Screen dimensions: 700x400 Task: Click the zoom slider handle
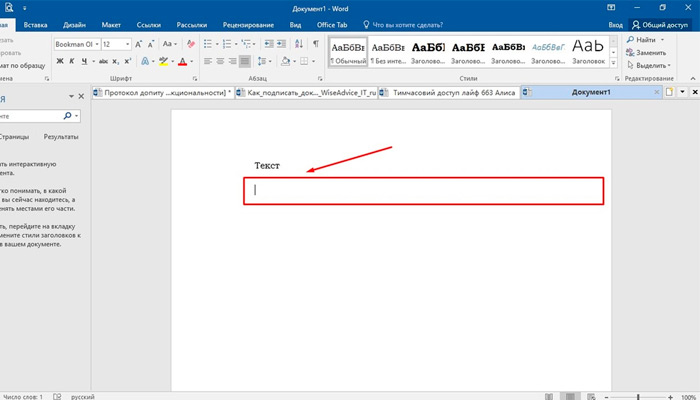tap(638, 396)
